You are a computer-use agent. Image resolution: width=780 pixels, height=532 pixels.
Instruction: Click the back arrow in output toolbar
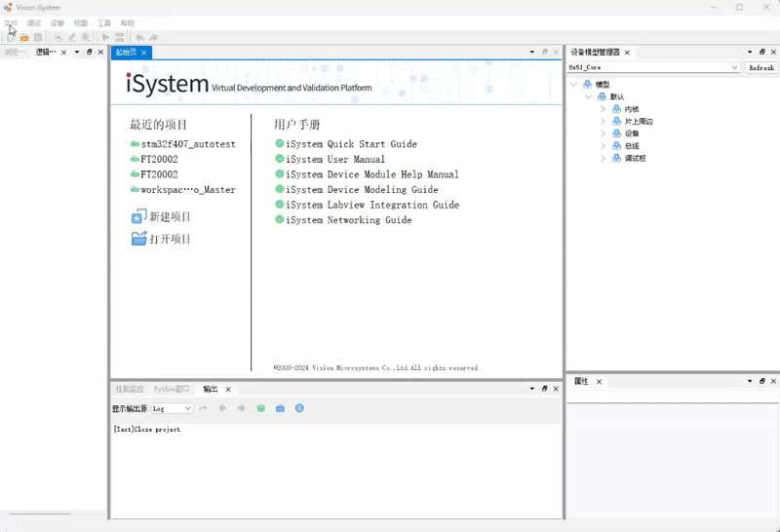click(222, 408)
